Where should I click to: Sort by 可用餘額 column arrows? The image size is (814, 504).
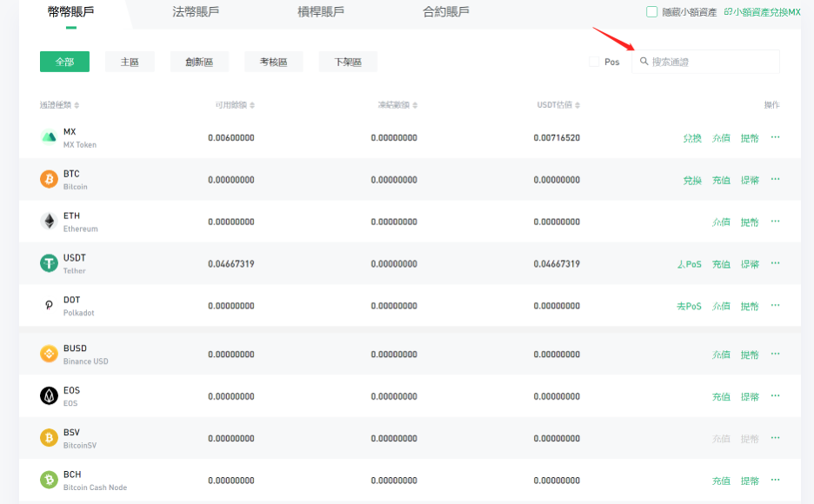coord(252,106)
